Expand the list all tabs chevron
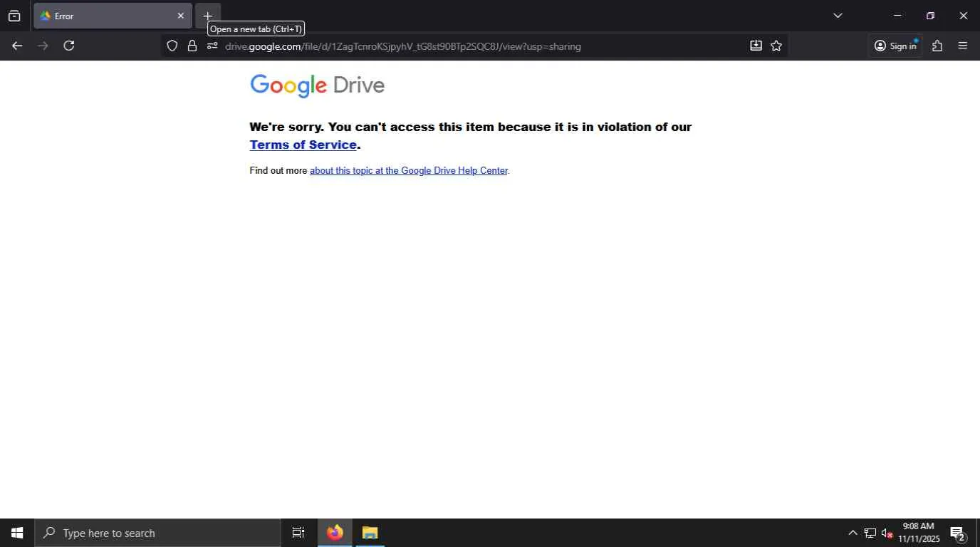The height and width of the screenshot is (547, 980). coord(838,16)
